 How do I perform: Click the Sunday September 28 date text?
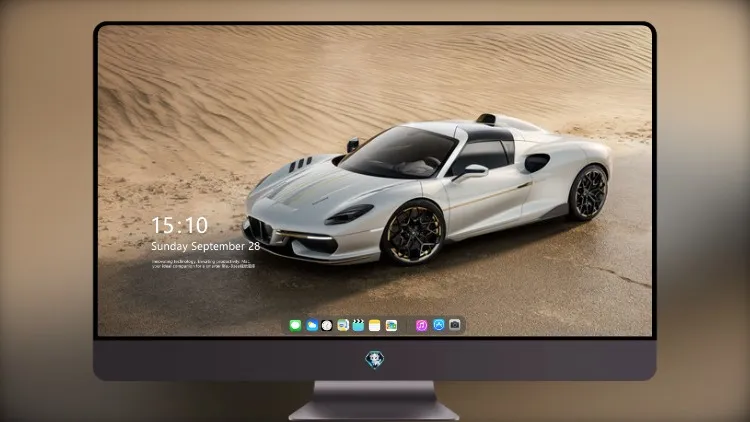tap(206, 246)
